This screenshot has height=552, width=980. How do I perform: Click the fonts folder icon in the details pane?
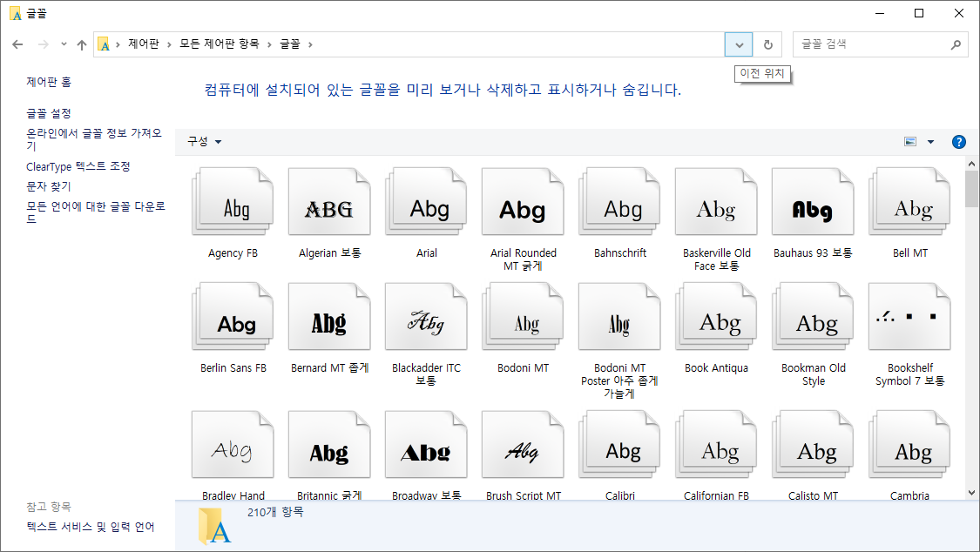(x=213, y=525)
